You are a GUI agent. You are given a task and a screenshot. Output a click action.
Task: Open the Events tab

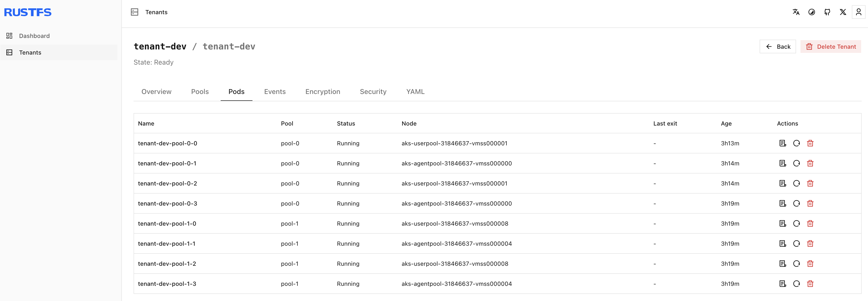click(x=275, y=92)
